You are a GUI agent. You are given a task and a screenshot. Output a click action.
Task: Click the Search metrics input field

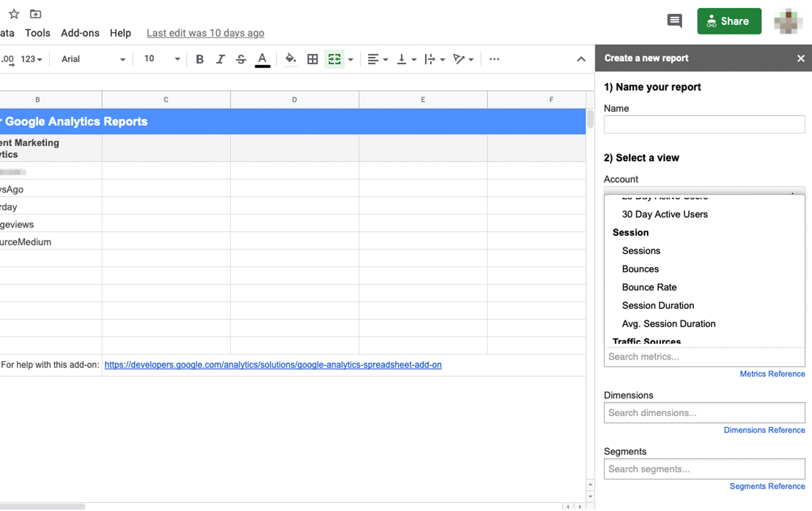[704, 356]
